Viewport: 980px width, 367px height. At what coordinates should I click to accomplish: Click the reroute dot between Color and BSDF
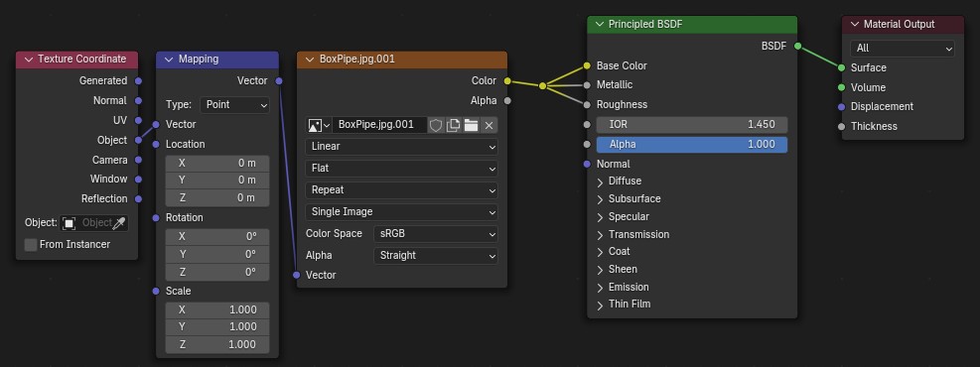click(542, 85)
